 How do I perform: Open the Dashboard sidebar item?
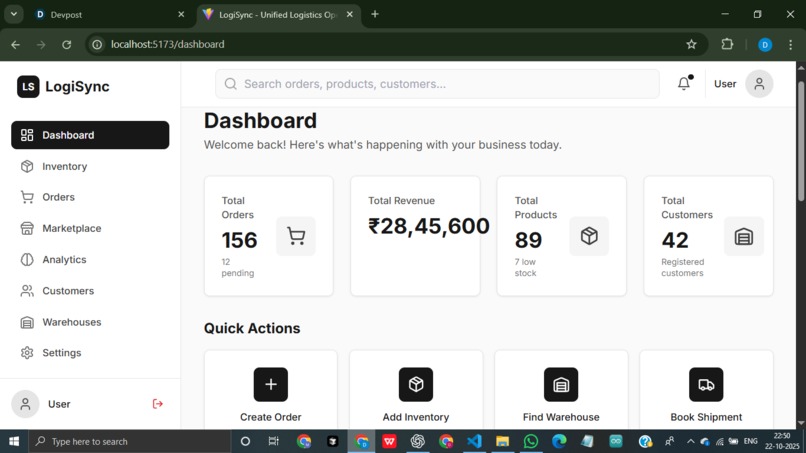tap(90, 135)
